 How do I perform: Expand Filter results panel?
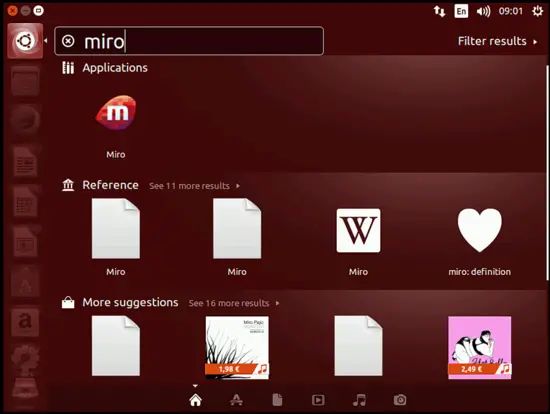click(497, 41)
